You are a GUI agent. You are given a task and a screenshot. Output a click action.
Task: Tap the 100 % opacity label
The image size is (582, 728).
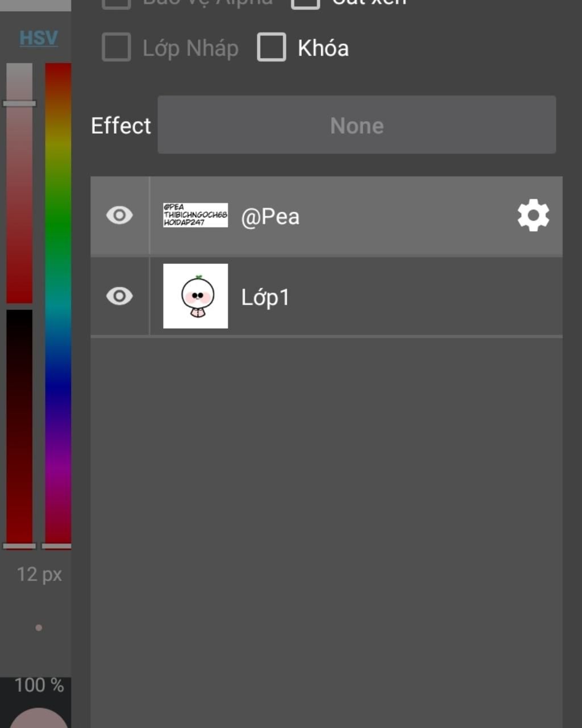coord(39,685)
